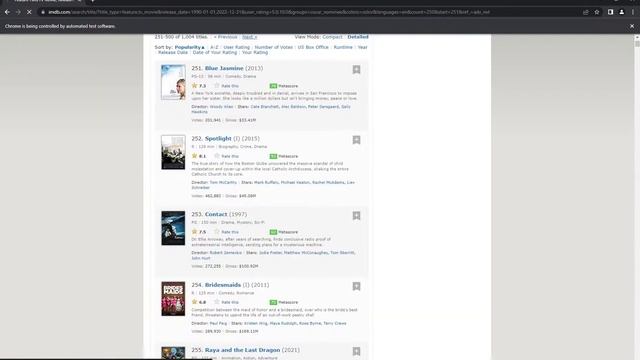Bookmark this page with star icon
The image size is (640, 360).
point(597,12)
